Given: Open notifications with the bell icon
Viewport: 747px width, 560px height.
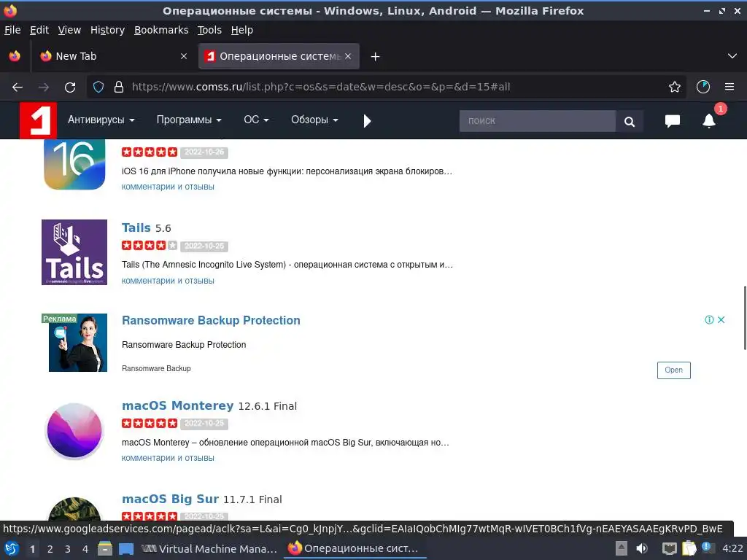Looking at the screenshot, I should (709, 121).
